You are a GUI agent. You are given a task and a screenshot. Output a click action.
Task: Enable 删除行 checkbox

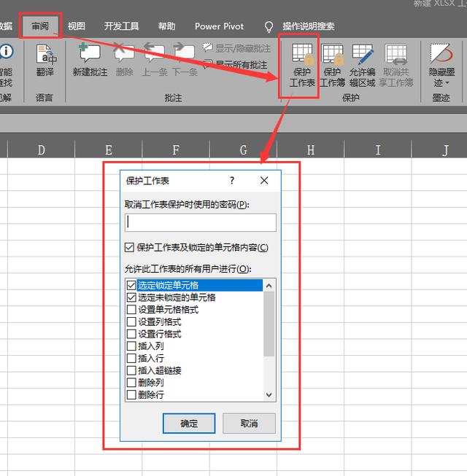tap(131, 395)
